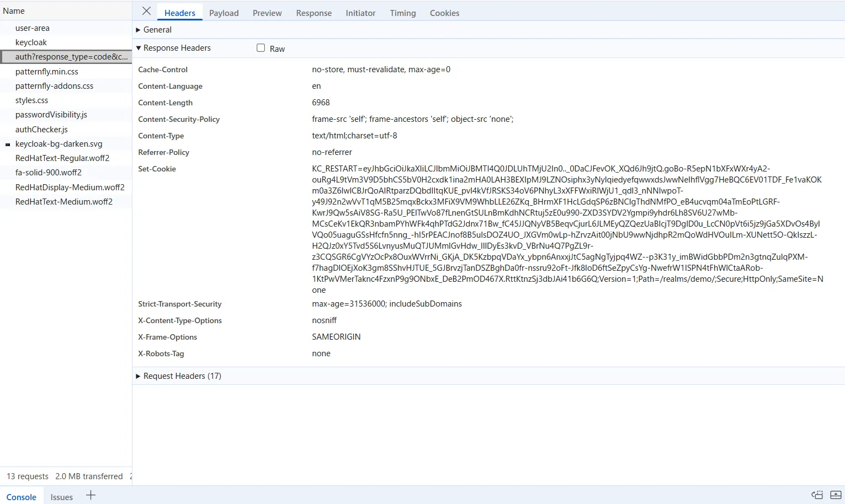Screen dimensions: 845x504
Task: Expand Request Headers (17) section
Action: (x=182, y=376)
